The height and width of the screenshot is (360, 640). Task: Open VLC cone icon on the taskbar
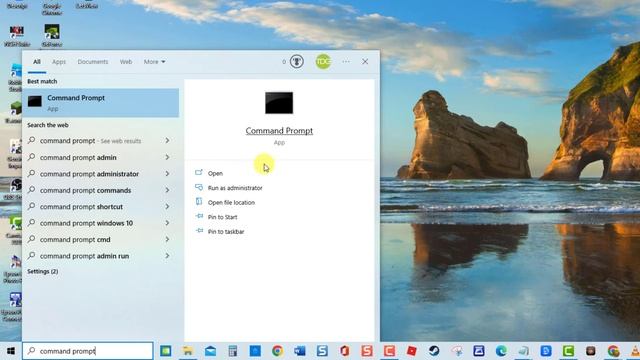(635, 351)
